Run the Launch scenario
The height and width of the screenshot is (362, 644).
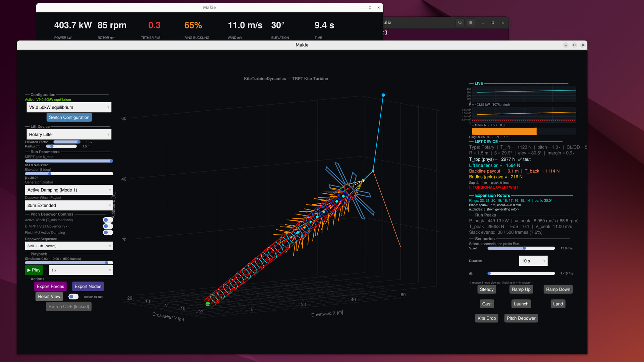click(521, 304)
